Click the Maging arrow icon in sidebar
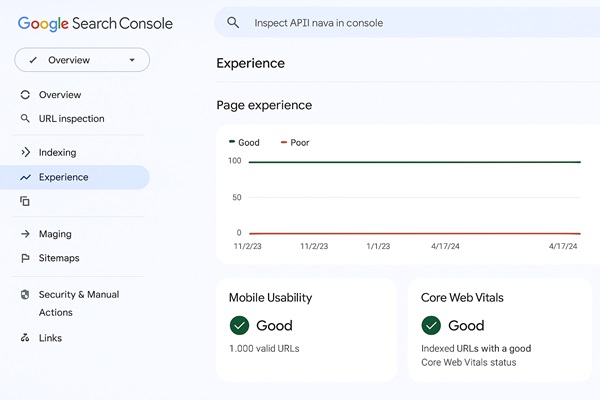The height and width of the screenshot is (400, 600). 25,234
